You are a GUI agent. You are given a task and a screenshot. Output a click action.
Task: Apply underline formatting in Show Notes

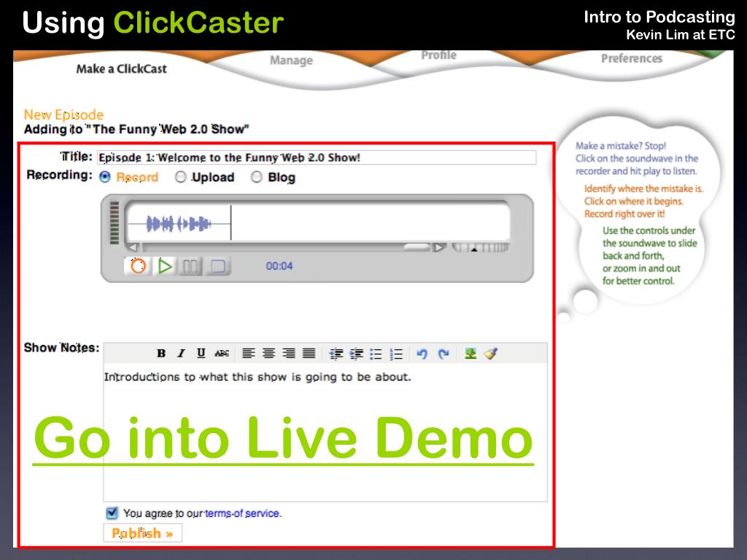[x=201, y=354]
